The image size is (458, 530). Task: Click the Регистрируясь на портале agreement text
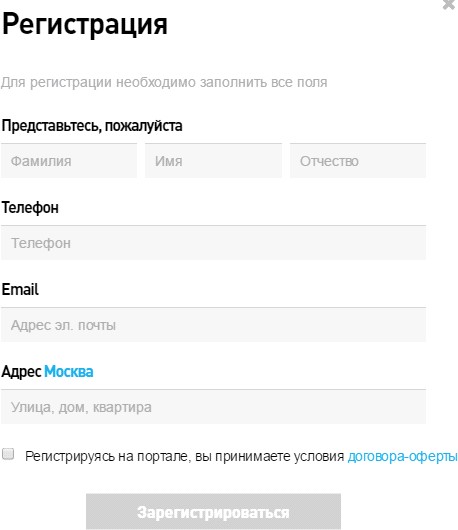184,456
